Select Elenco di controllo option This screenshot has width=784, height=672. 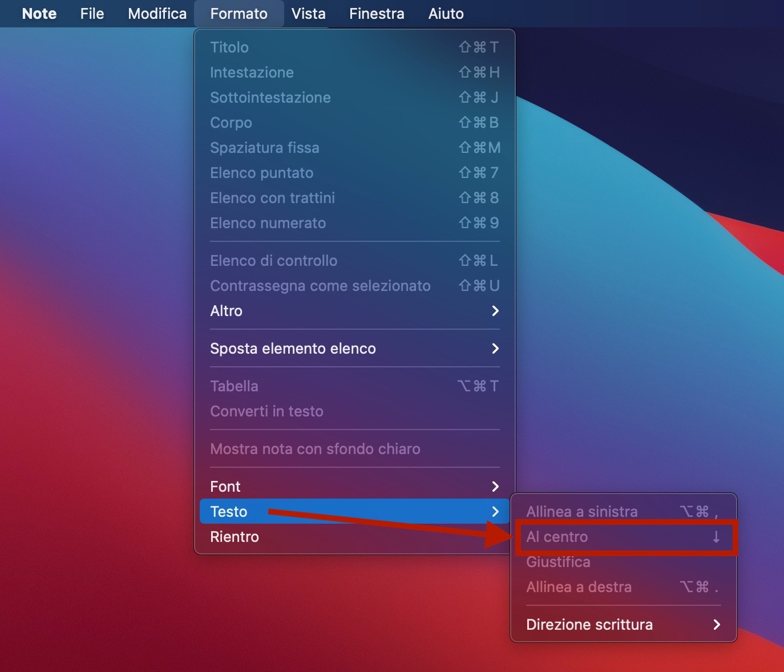click(354, 261)
